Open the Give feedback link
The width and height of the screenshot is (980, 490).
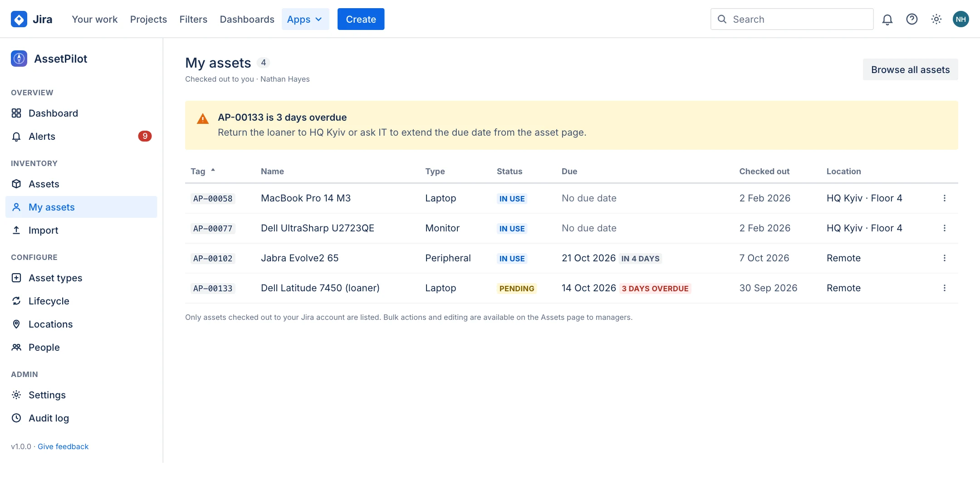[x=63, y=446]
